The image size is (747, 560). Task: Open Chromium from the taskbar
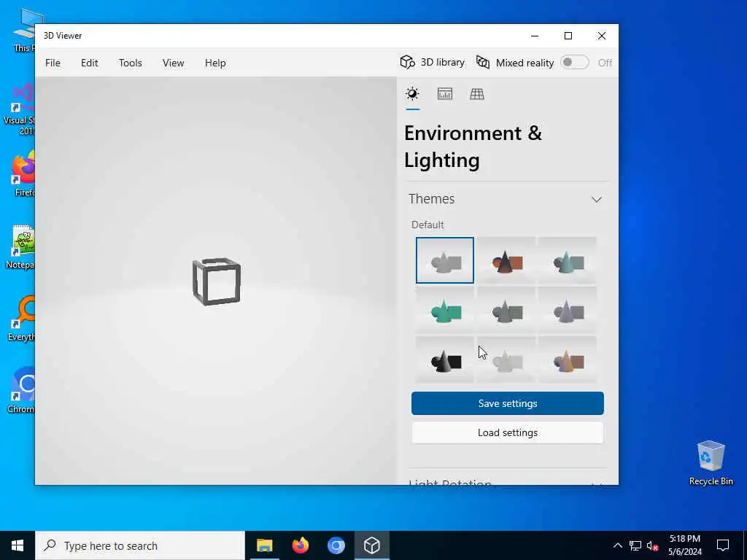click(x=336, y=545)
